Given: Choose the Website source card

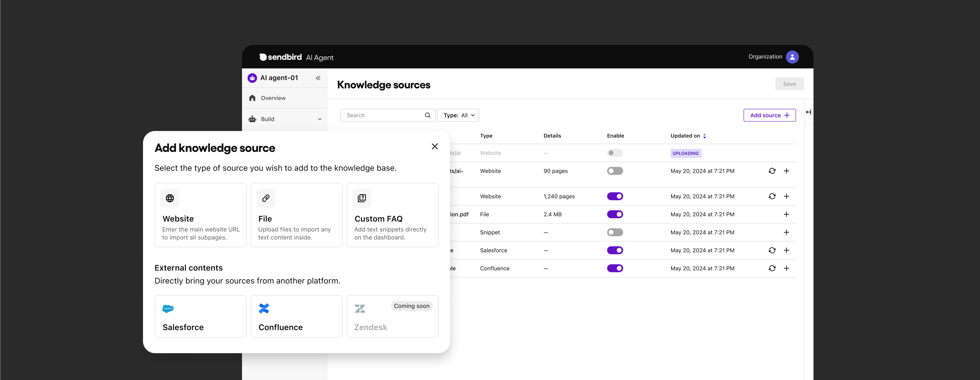Looking at the screenshot, I should coord(200,215).
